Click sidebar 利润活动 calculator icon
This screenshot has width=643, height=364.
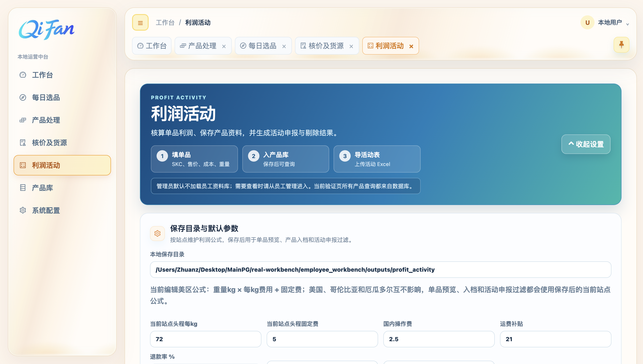pyautogui.click(x=23, y=165)
